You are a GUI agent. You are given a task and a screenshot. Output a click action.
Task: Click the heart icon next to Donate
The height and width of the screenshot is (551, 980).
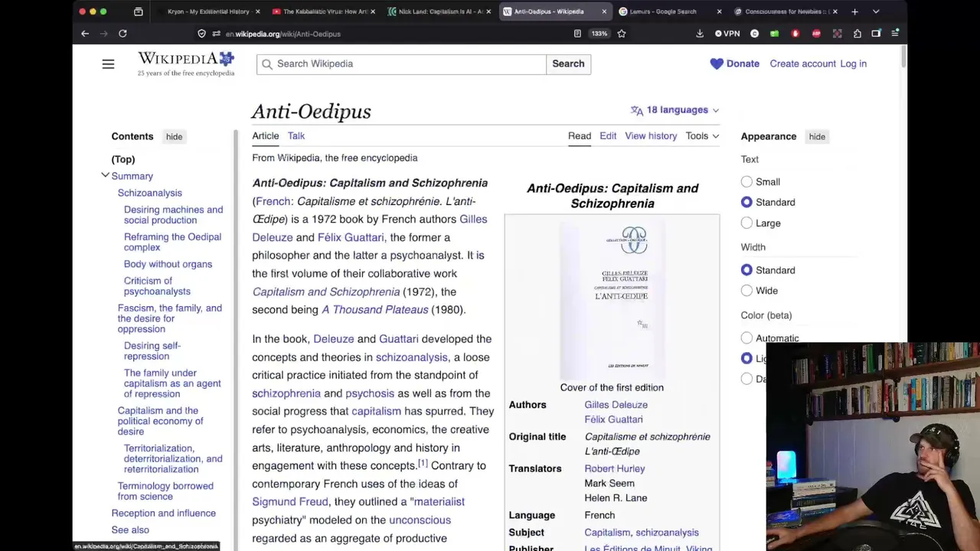click(717, 64)
